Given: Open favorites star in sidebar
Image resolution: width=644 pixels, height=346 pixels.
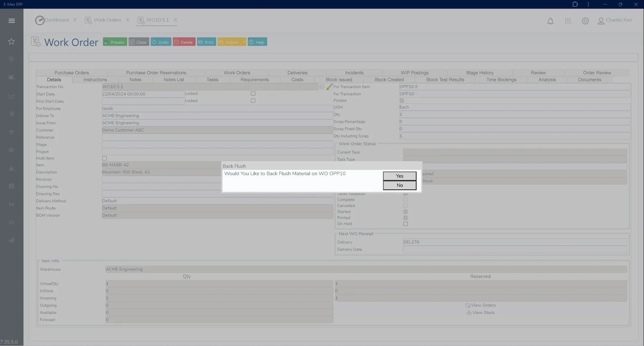Looking at the screenshot, I should pyautogui.click(x=11, y=41).
